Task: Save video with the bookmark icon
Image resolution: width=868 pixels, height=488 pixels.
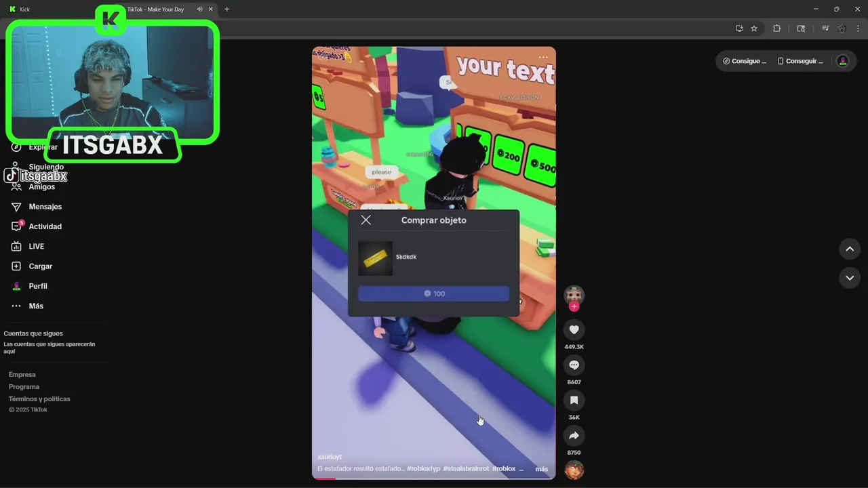Action: click(574, 400)
